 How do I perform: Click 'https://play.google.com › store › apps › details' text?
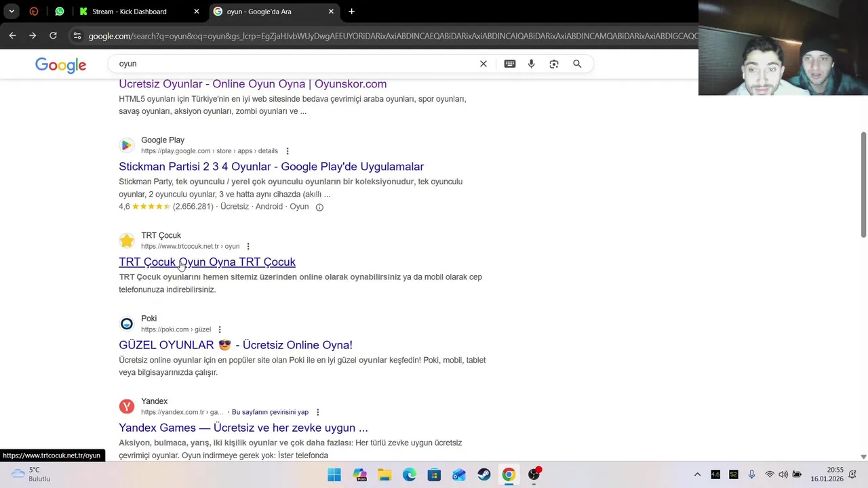[x=210, y=151]
